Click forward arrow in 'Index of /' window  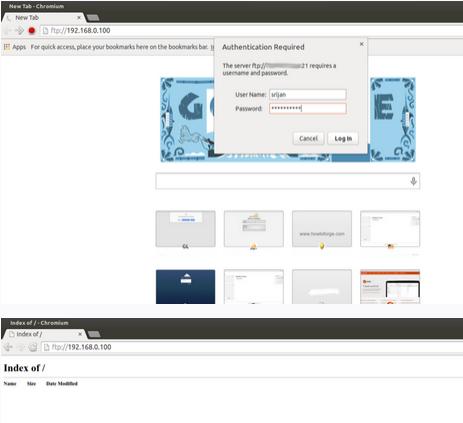tap(21, 347)
